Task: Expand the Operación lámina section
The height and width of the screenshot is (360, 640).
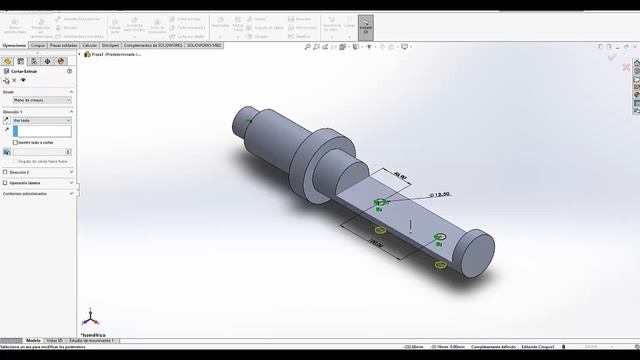Action: (x=71, y=183)
